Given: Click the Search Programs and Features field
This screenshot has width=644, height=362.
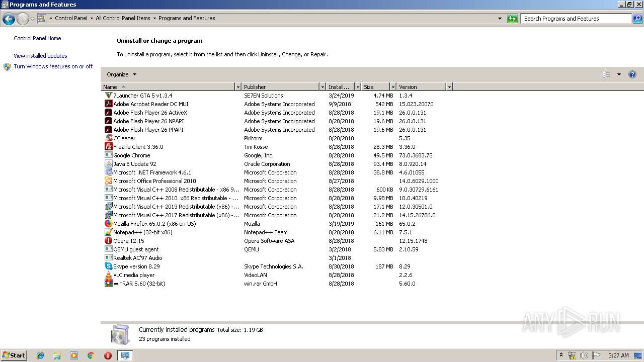Looking at the screenshot, I should [576, 19].
